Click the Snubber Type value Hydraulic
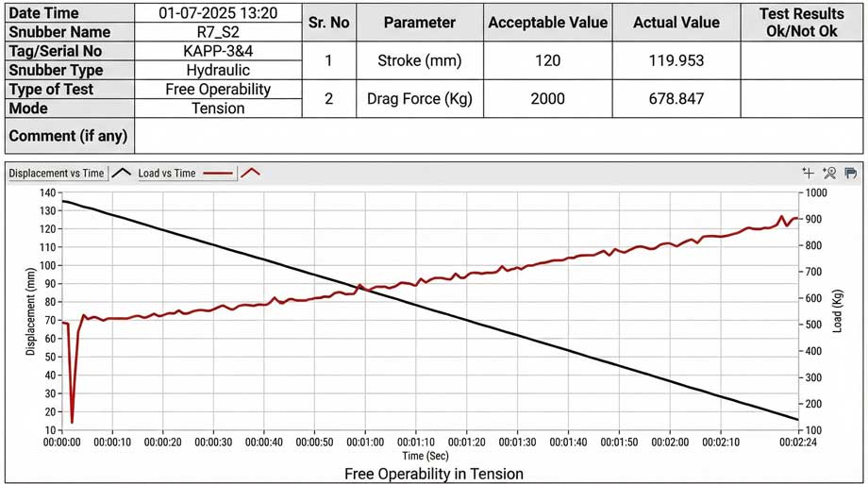The height and width of the screenshot is (484, 868). (x=218, y=70)
